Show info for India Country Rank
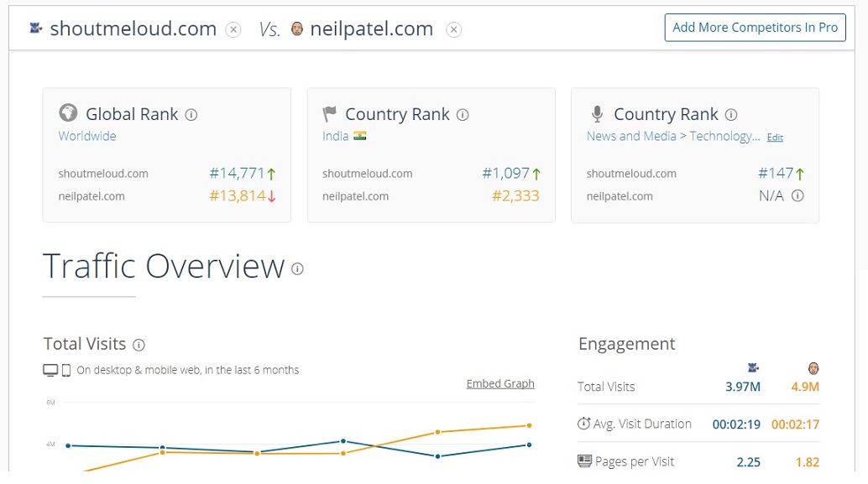Viewport: 868px width, 484px height. coord(463,115)
